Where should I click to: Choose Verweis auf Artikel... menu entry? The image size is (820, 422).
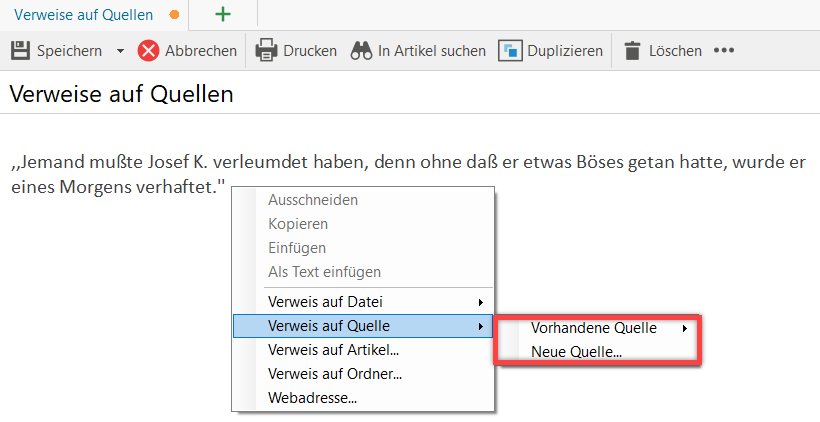point(333,350)
